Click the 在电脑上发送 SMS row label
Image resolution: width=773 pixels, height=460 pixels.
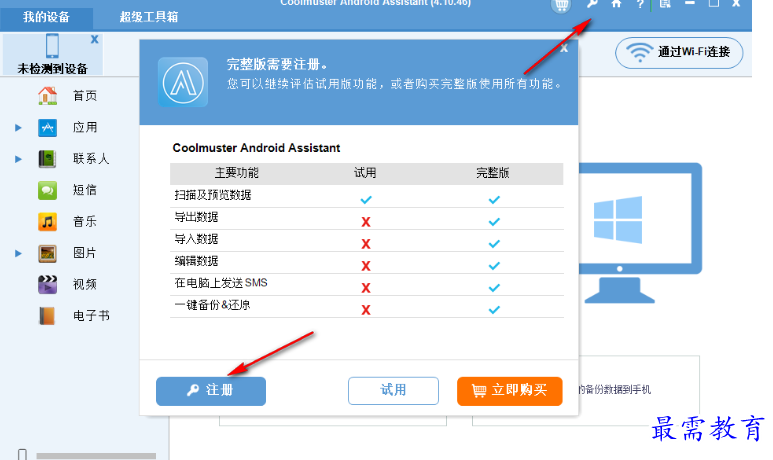(221, 283)
